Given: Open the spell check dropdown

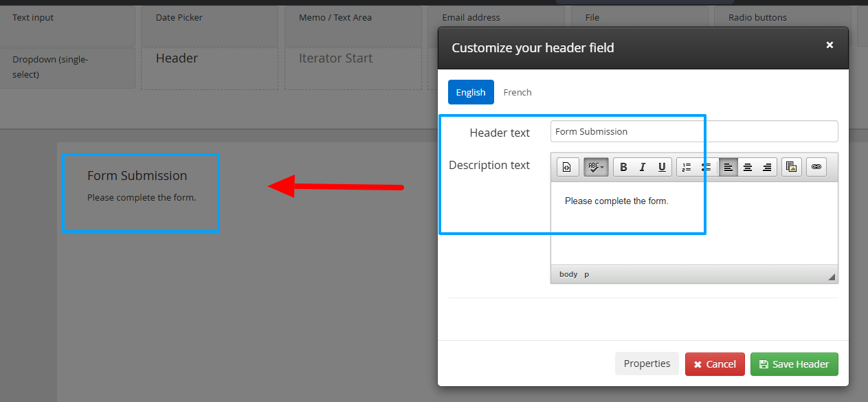Looking at the screenshot, I should coord(596,167).
